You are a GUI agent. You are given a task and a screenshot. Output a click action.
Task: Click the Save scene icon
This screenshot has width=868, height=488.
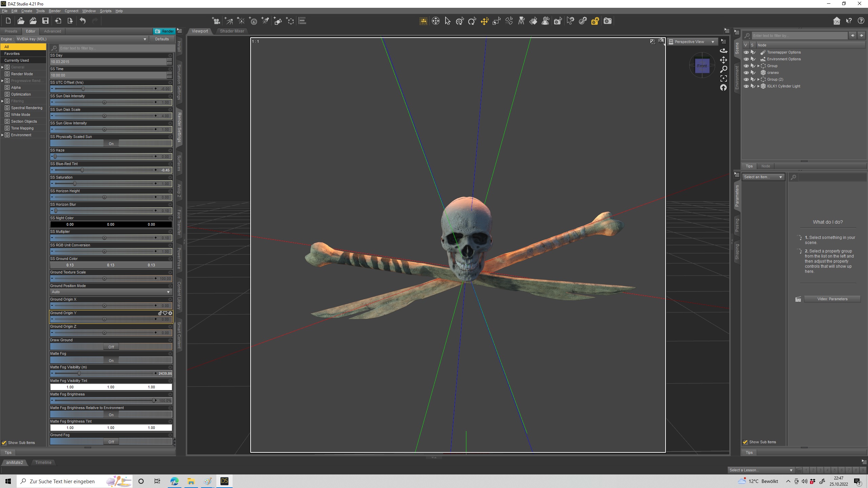[x=45, y=21]
